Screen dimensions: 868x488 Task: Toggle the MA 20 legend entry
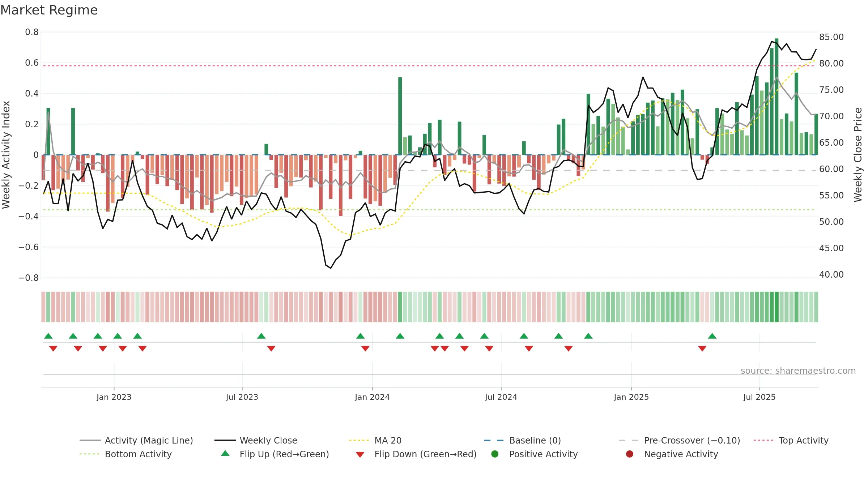click(375, 440)
